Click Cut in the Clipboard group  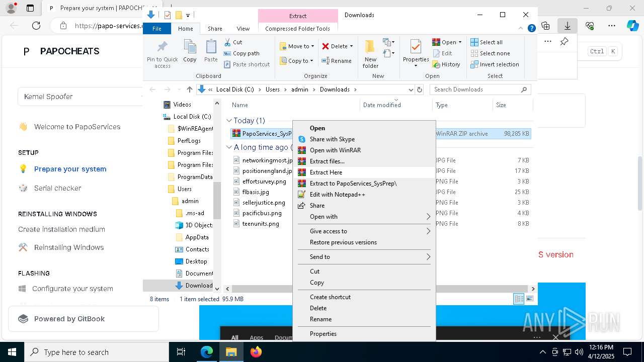click(x=233, y=42)
